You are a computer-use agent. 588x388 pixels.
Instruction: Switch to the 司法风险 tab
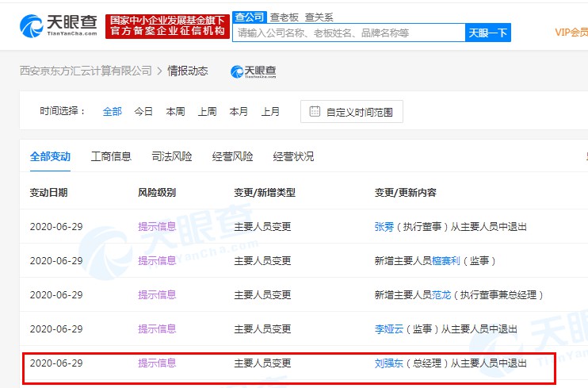click(172, 156)
